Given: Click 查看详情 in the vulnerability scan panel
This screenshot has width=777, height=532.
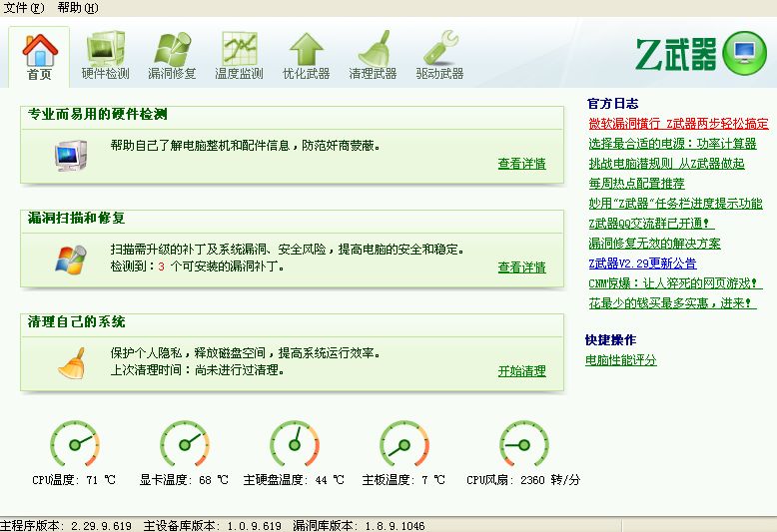Looking at the screenshot, I should tap(521, 267).
